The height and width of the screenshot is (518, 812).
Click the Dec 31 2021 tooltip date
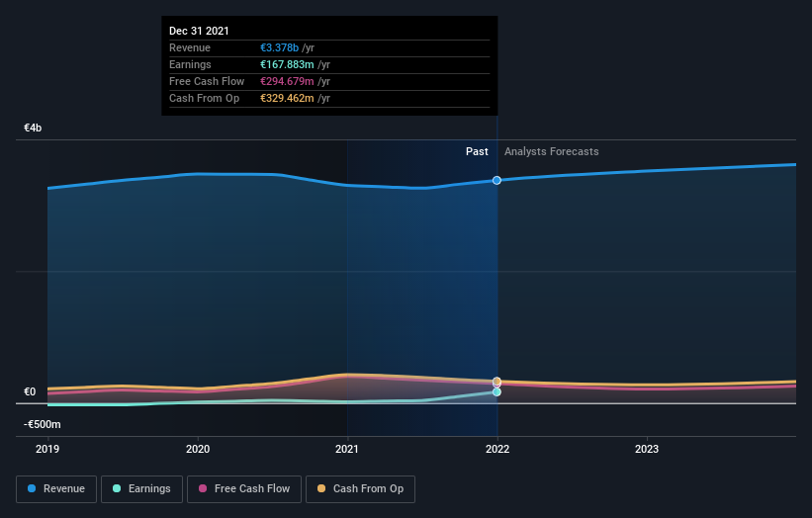pyautogui.click(x=199, y=31)
